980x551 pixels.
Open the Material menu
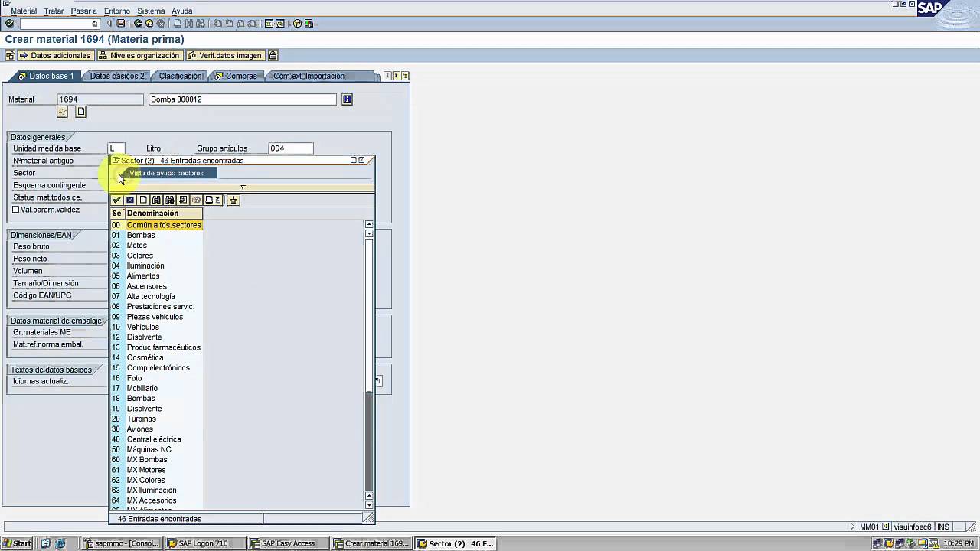coord(24,11)
